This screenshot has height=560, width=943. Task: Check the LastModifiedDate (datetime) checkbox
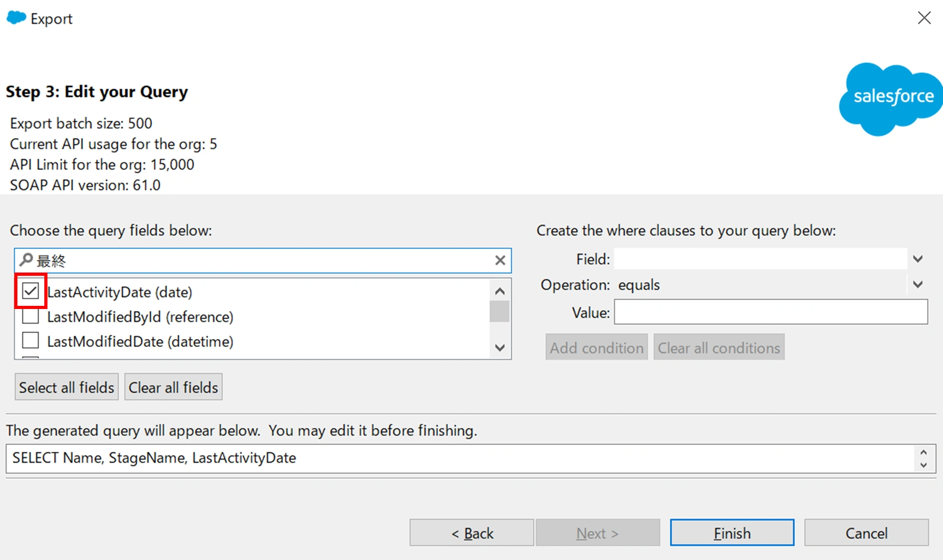31,341
